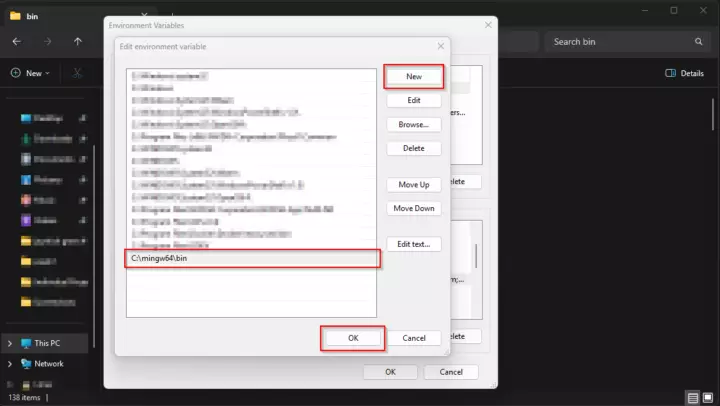Delete the selected path entry
This screenshot has width=720, height=406.
[x=413, y=148]
